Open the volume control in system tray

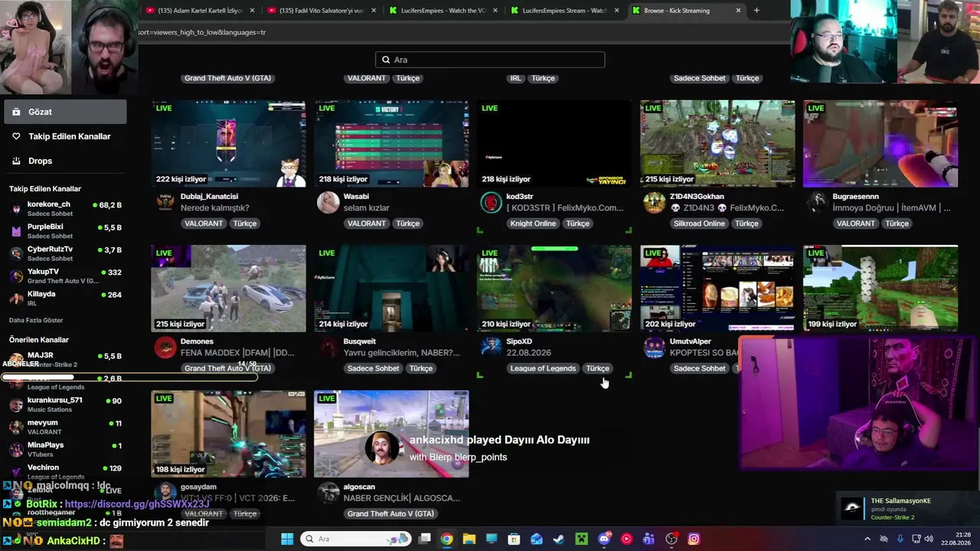(x=929, y=539)
